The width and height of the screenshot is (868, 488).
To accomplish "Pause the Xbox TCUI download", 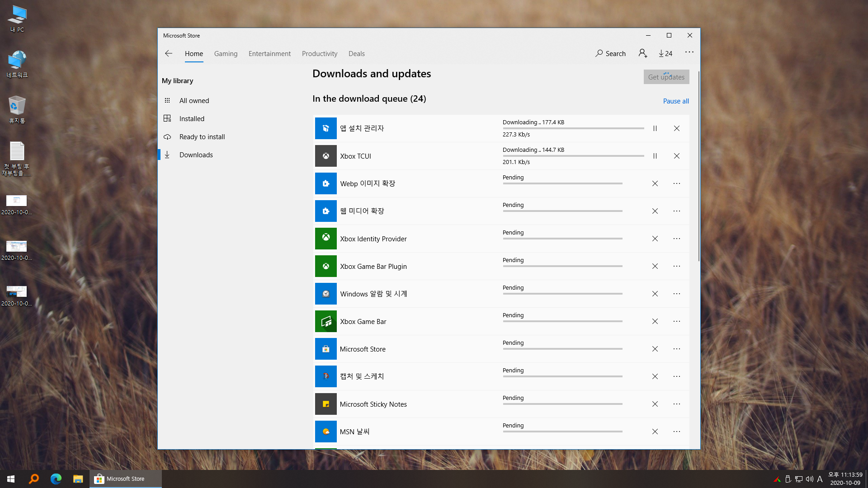I will pos(655,156).
